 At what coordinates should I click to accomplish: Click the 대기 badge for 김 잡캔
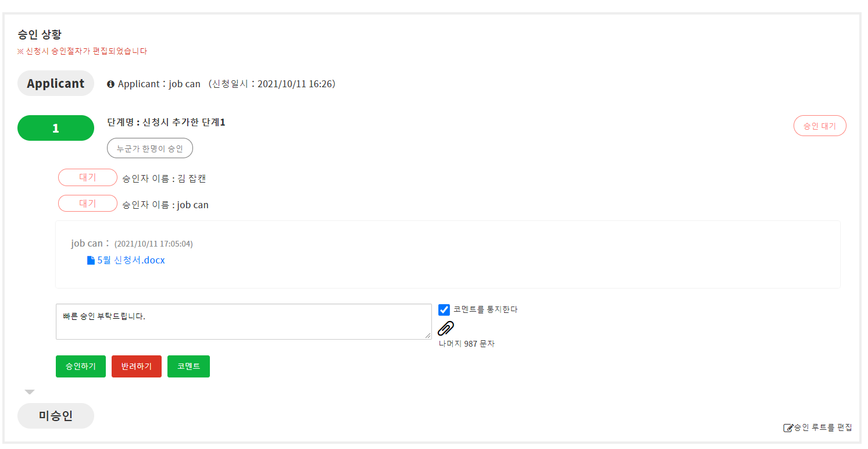point(88,177)
